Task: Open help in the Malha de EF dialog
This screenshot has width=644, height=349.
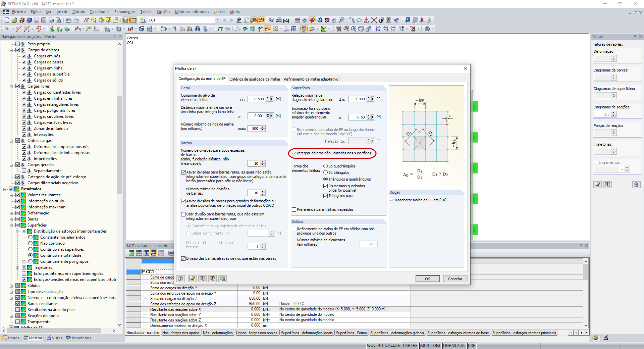Action: point(181,279)
